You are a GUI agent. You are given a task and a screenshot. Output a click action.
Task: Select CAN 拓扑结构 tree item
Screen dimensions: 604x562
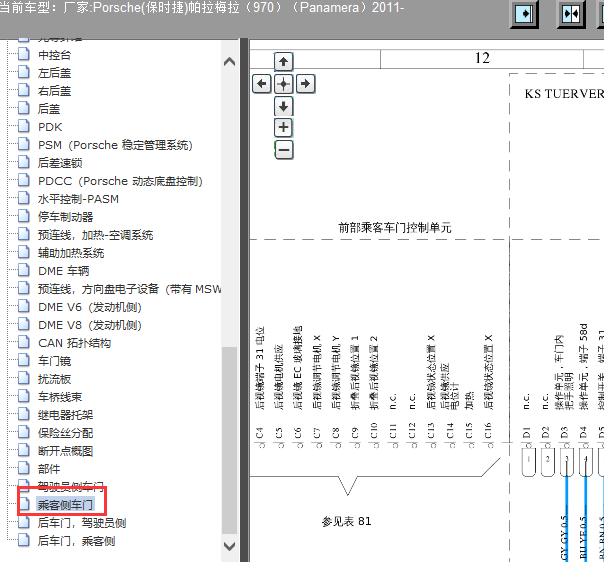click(74, 343)
